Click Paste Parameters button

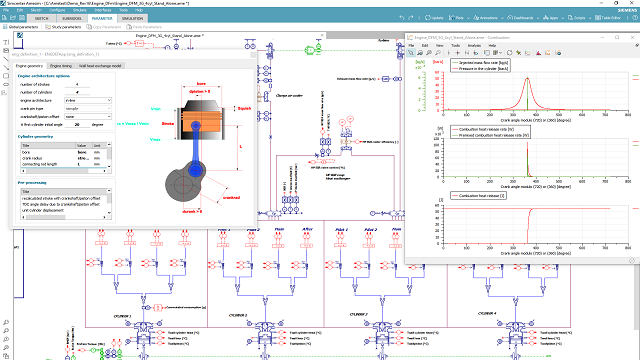point(144,27)
